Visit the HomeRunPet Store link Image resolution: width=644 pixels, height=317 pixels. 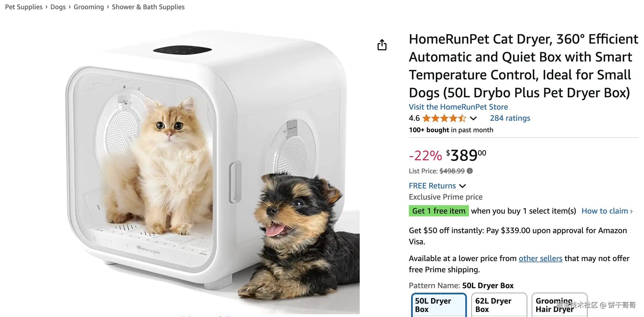(458, 107)
